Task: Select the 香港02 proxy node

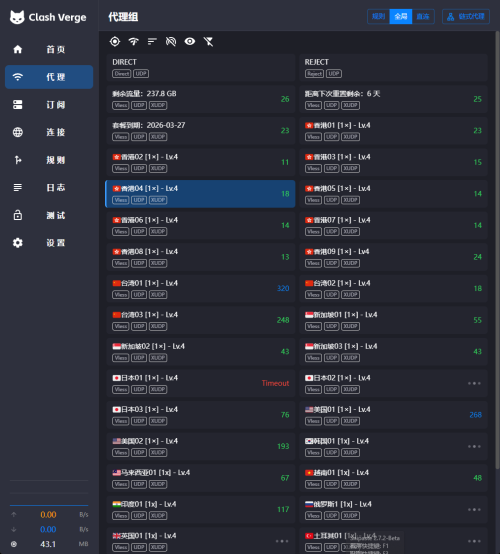Action: click(x=200, y=162)
